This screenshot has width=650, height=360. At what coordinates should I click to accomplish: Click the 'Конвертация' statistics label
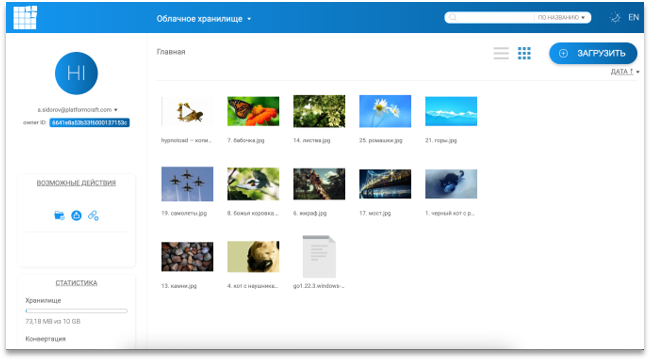click(46, 339)
